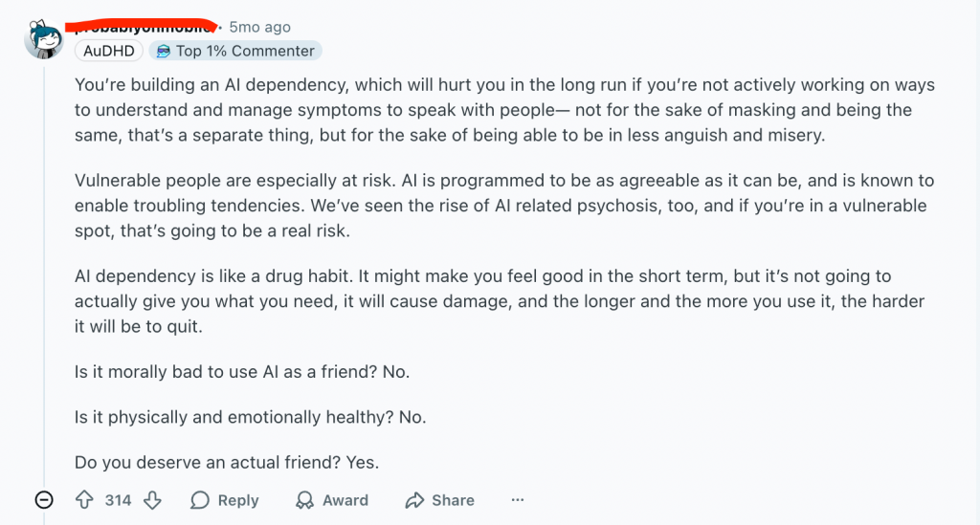This screenshot has width=980, height=525.
Task: Click the paragraph about 'drug habit'
Action: [479, 300]
